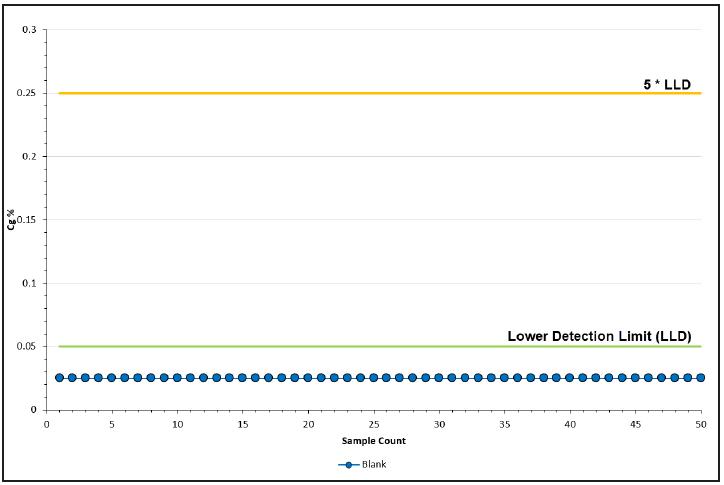Click the Blank legend marker icon
This screenshot has width=724, height=485.
(349, 465)
